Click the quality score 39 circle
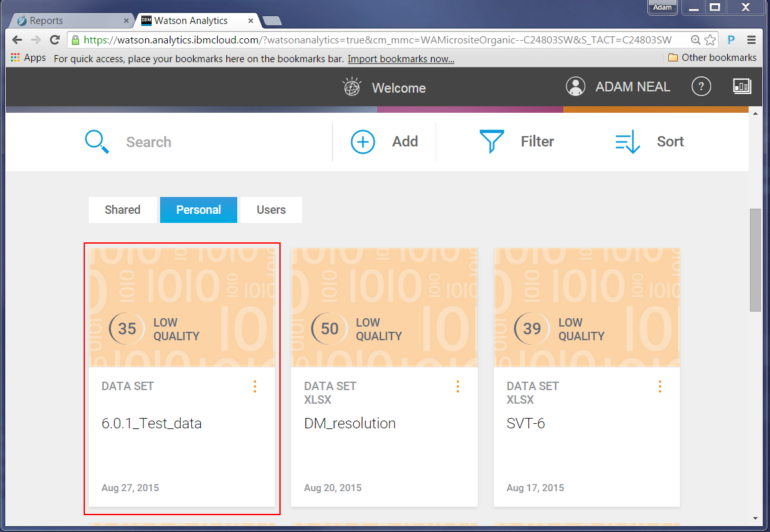The image size is (770, 532). [x=532, y=329]
